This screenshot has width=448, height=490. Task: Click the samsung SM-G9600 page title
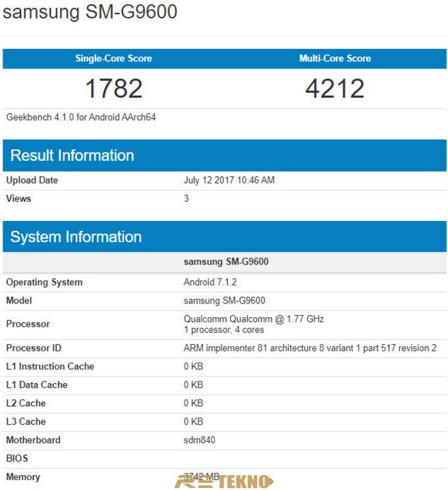(x=90, y=12)
